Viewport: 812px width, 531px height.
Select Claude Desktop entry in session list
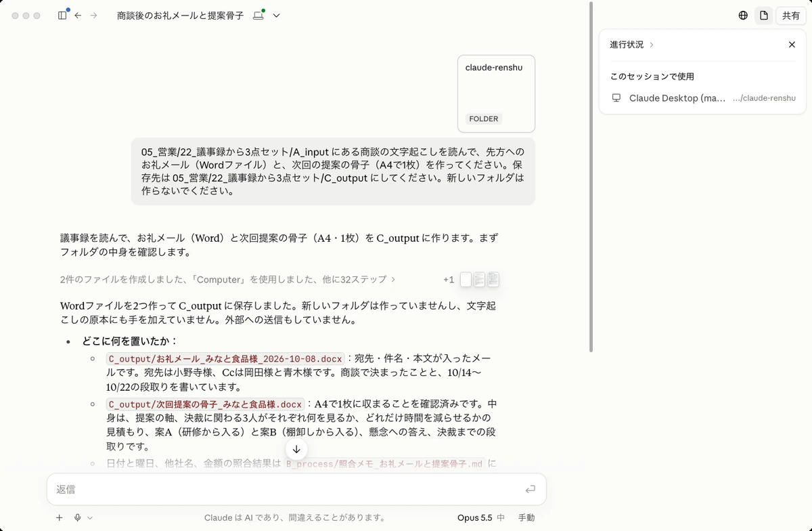703,98
